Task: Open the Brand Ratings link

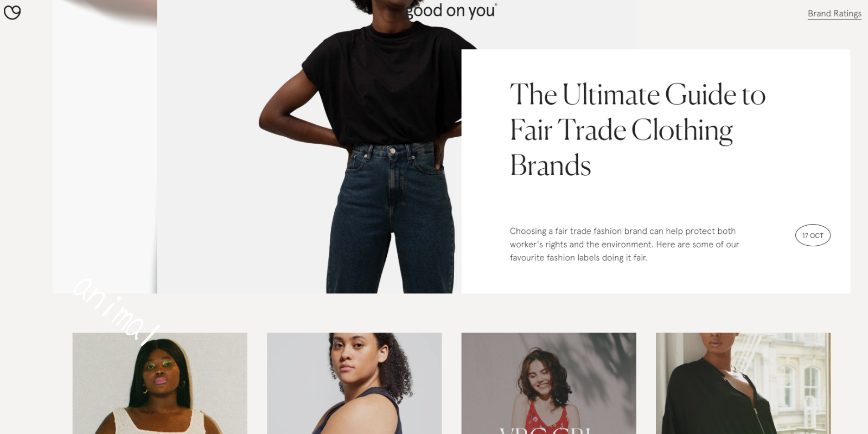Action: click(x=834, y=14)
